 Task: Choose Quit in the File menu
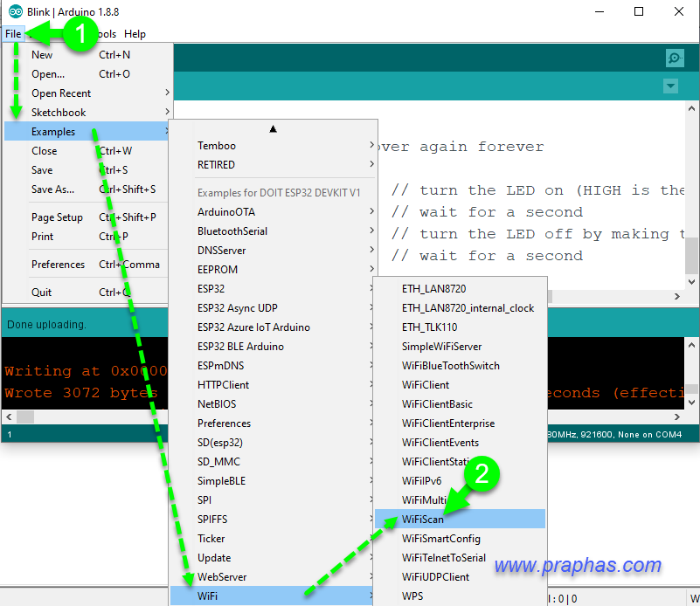[87, 292]
